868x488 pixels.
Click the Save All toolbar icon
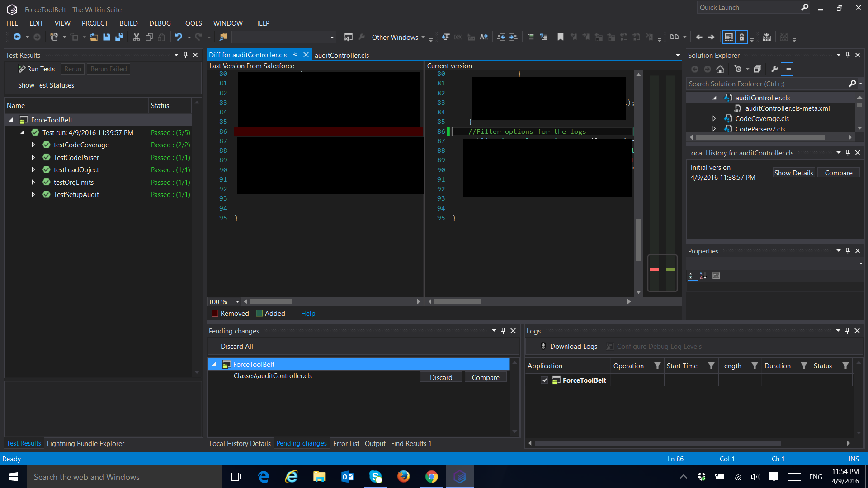(119, 37)
